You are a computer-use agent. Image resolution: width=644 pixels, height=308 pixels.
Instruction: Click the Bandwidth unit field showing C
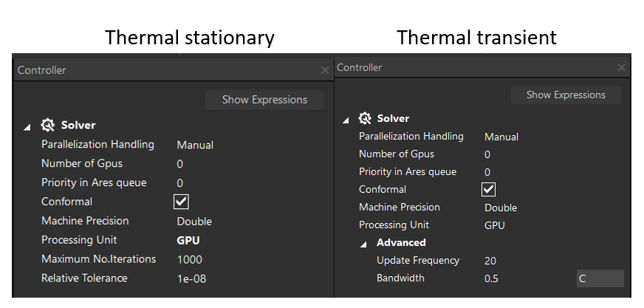[599, 278]
